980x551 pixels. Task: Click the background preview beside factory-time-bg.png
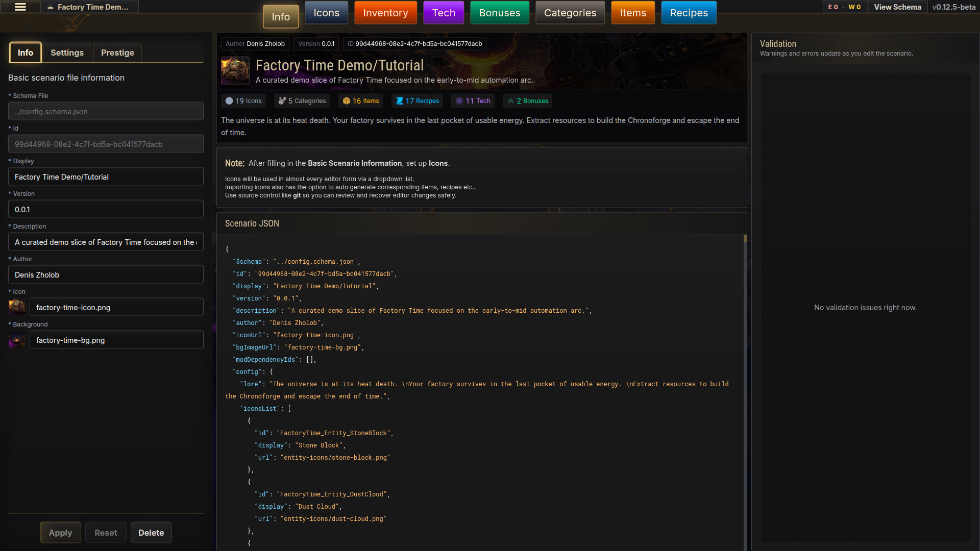[17, 340]
